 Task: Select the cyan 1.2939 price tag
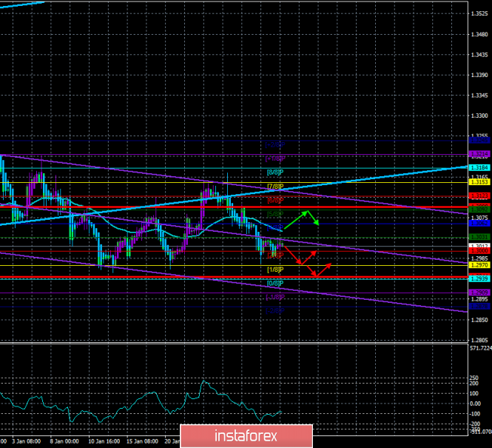pyautogui.click(x=479, y=278)
